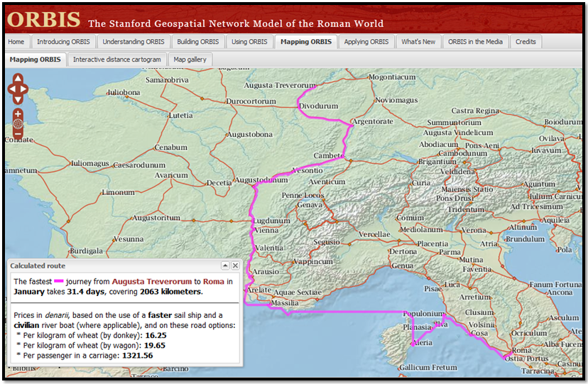Screen dimensions: 588x384
Task: Select the Mapping ORBIS main tab
Action: pyautogui.click(x=306, y=42)
